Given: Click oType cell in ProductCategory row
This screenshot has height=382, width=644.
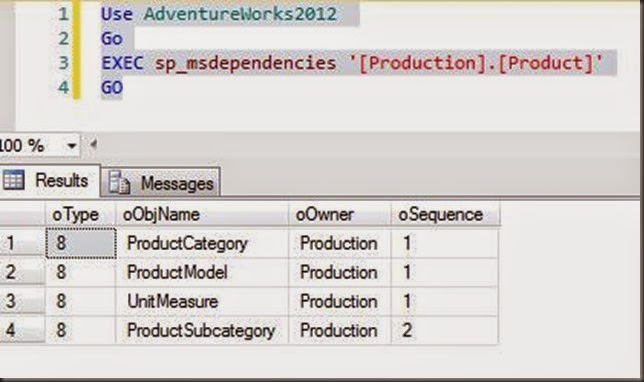Looking at the screenshot, I should [x=81, y=244].
